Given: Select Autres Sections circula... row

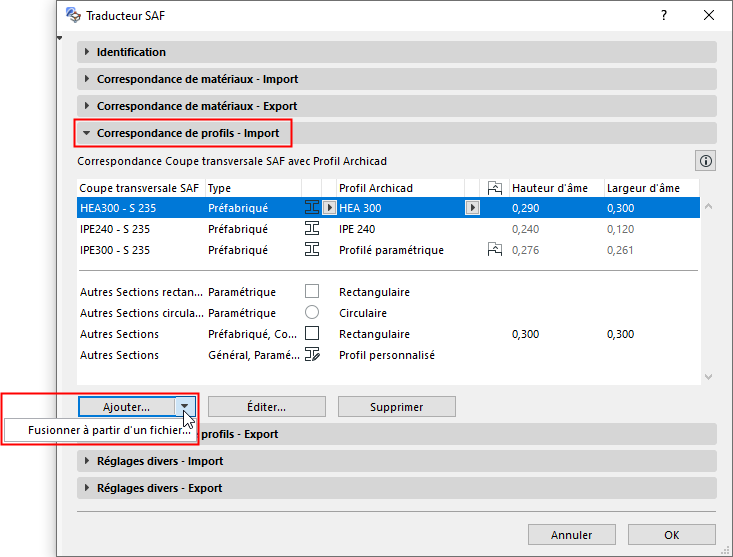Looking at the screenshot, I should click(388, 313).
